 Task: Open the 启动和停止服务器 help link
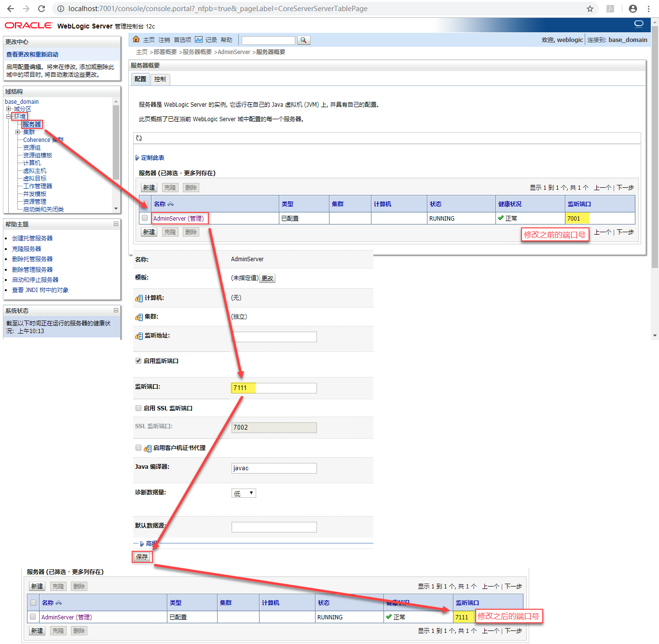[35, 280]
